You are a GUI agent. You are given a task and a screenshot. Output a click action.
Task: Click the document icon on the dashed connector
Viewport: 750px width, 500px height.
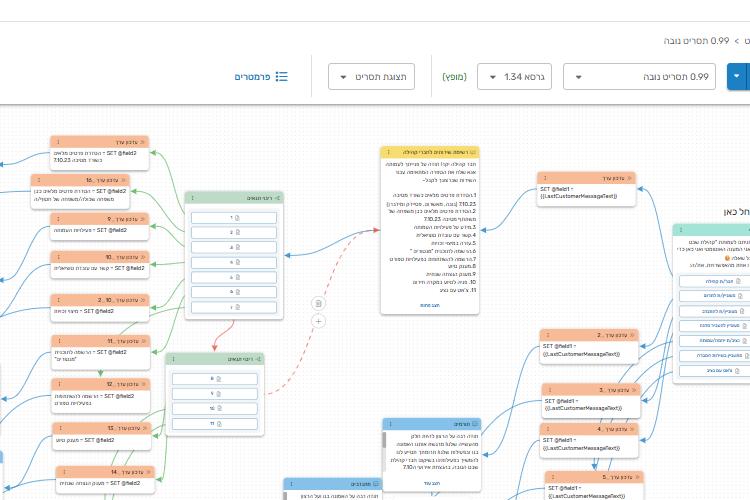(x=318, y=303)
